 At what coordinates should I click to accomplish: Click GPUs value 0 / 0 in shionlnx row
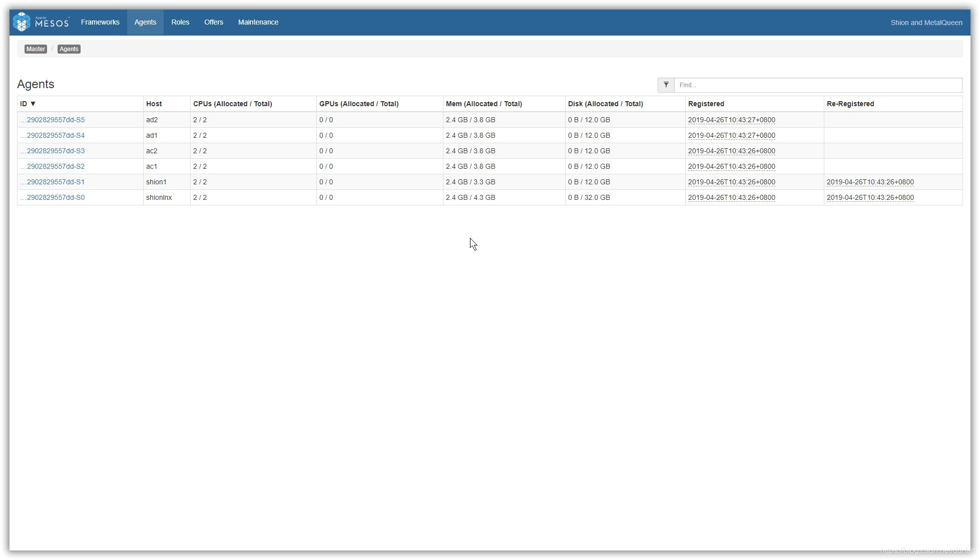tap(326, 197)
